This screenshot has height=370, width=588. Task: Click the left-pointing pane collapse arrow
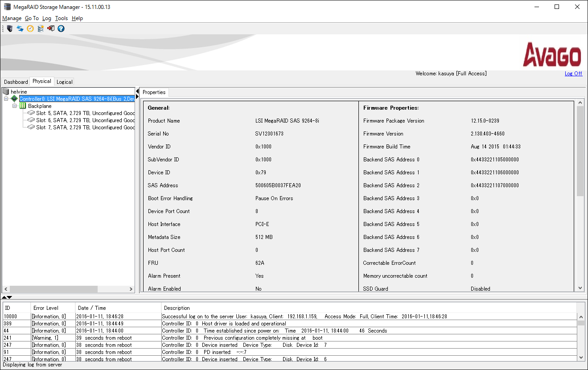coord(137,91)
